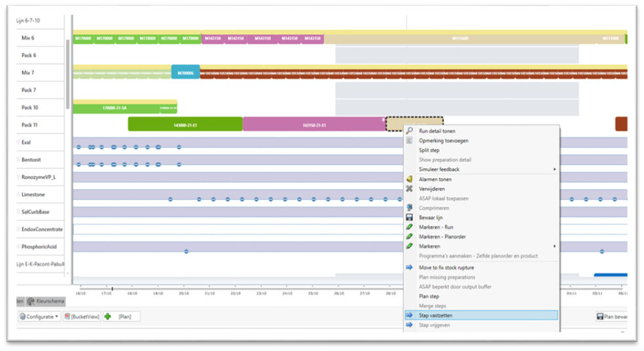This screenshot has width=644, height=351.
Task: Select Plan step in the context menu
Action: coord(429,296)
